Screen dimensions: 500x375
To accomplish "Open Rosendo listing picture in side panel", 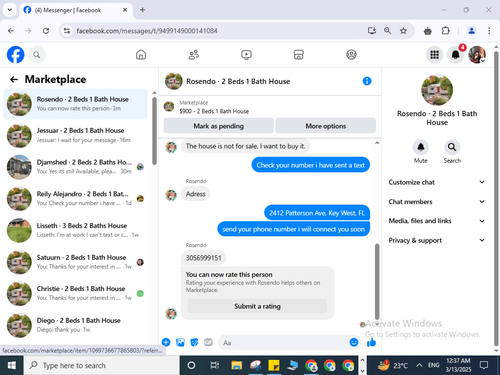I will pos(437,90).
